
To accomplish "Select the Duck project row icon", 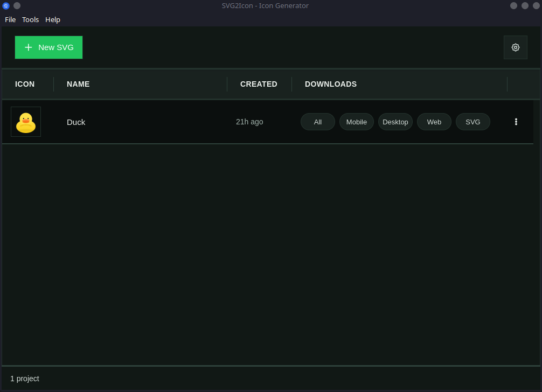I will [x=25, y=122].
